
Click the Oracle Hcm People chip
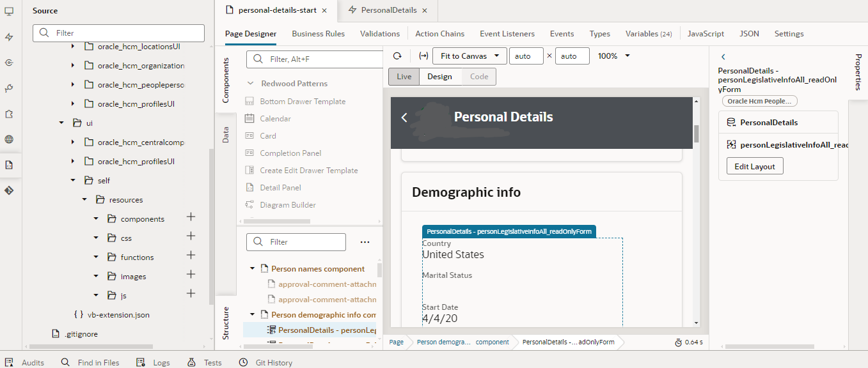click(760, 101)
